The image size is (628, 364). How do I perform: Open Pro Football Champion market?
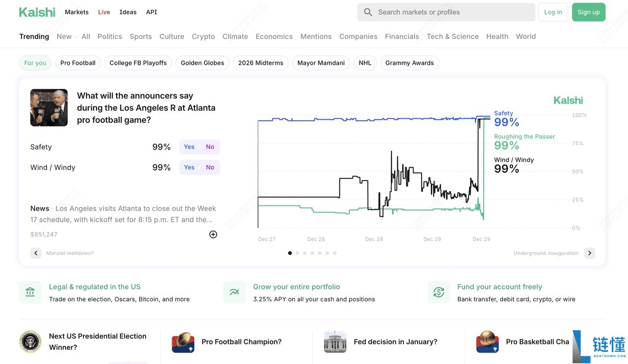click(242, 342)
